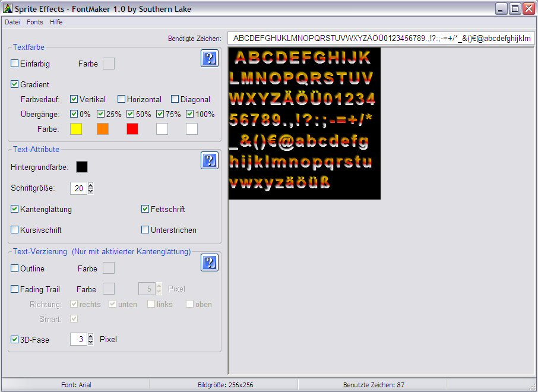Screen dimensions: 538x392
Task: Click the 'Bildgröße: 256x256' status entry
Action: tap(225, 385)
